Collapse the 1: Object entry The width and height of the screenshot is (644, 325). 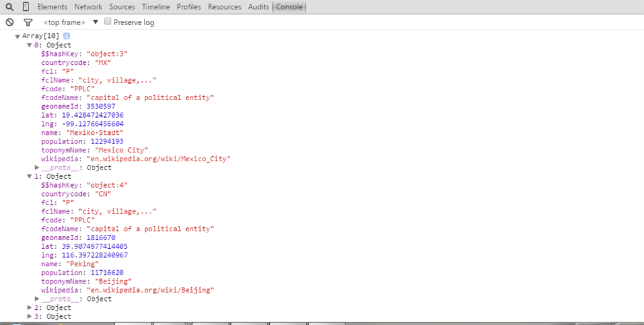(x=30, y=176)
